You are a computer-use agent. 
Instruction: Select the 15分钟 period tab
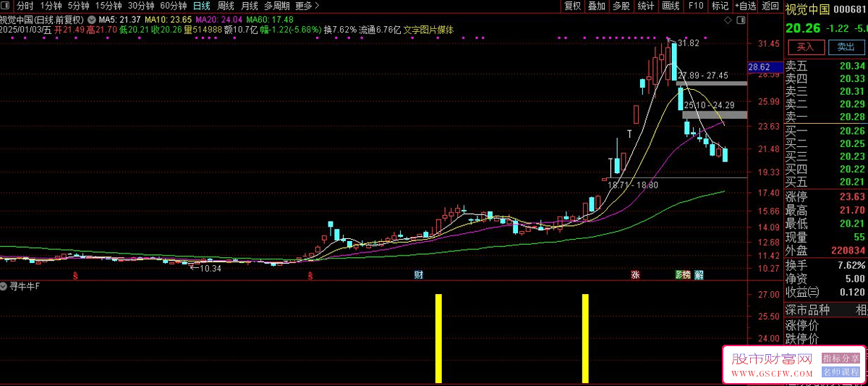(109, 6)
